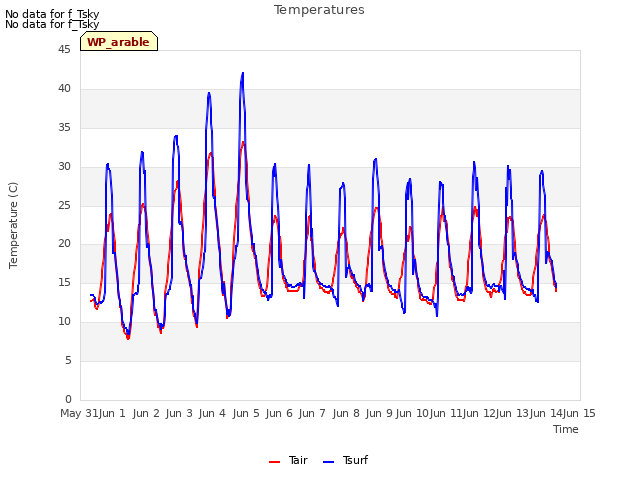Image resolution: width=640 pixels, height=480 pixels.
Task: Click the Jun 1 x-axis tick label
Action: point(112,413)
